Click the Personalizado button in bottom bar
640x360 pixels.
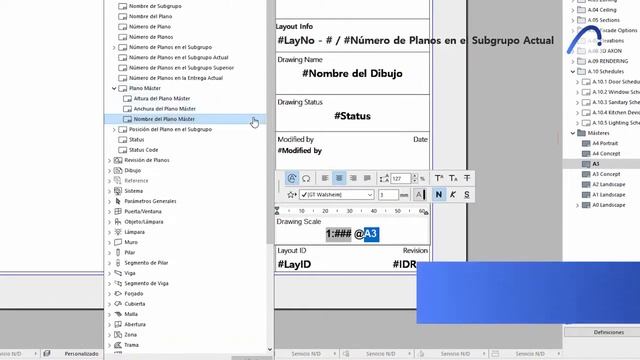coord(81,353)
